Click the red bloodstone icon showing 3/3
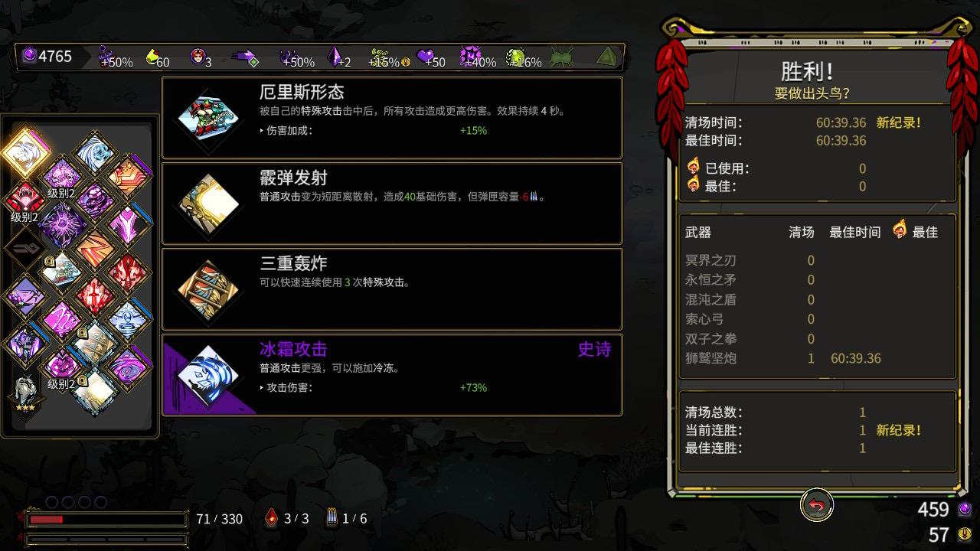This screenshot has height=551, width=980. pos(271,518)
